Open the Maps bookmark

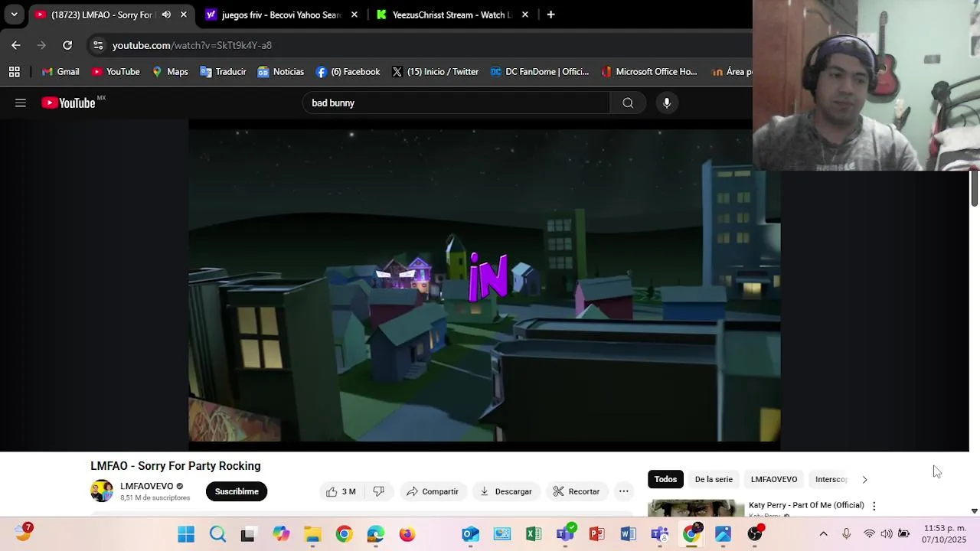pos(170,72)
